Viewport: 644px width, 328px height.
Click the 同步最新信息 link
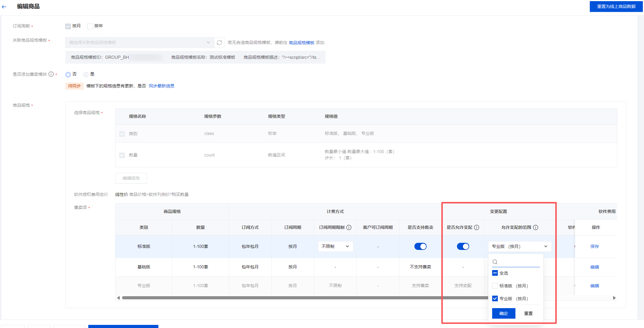161,86
